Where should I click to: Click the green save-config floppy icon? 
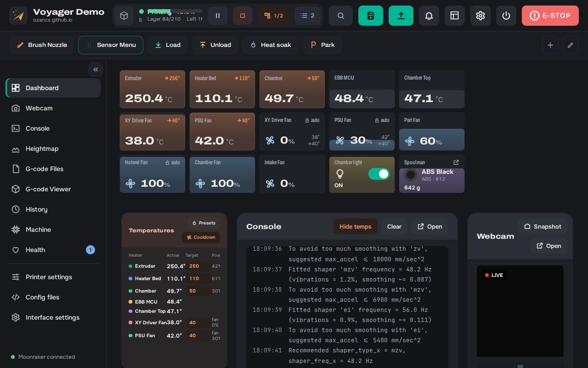pos(371,16)
